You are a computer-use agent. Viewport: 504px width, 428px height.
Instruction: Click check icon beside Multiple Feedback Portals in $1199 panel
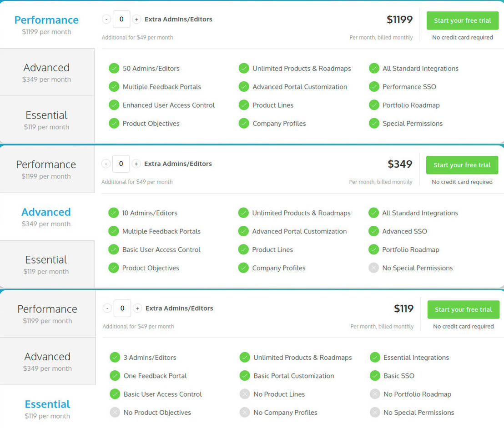[114, 87]
